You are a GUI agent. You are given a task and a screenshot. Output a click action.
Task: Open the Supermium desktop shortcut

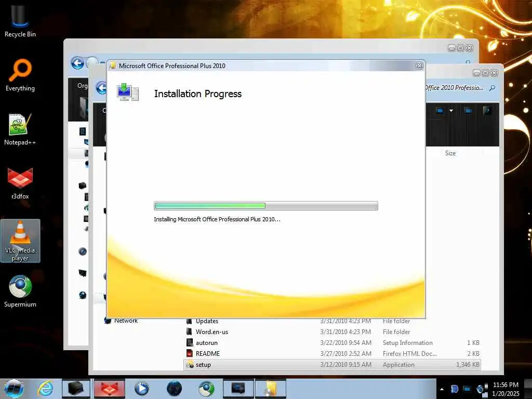[x=20, y=291]
